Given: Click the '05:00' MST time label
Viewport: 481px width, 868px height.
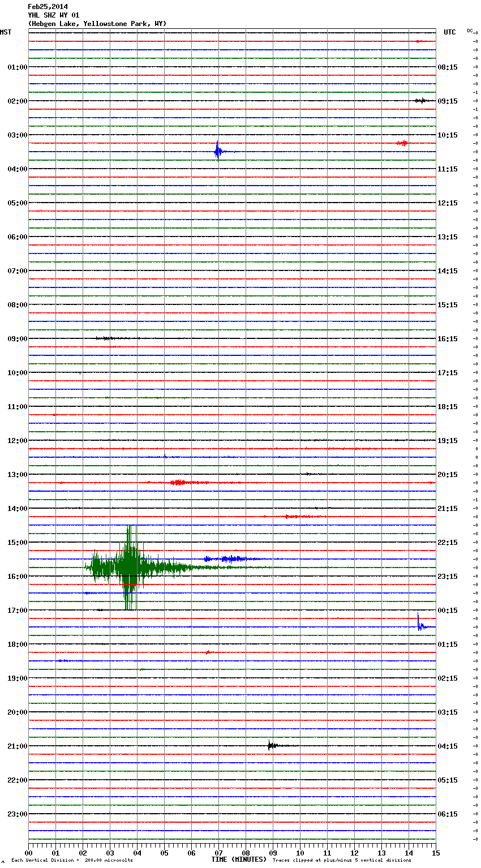Looking at the screenshot, I should click(x=17, y=203).
